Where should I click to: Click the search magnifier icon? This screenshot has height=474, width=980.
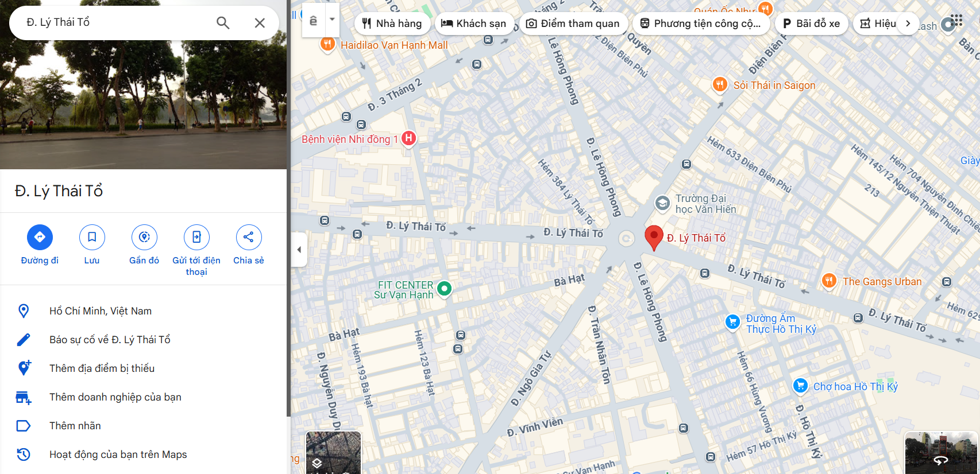[223, 23]
